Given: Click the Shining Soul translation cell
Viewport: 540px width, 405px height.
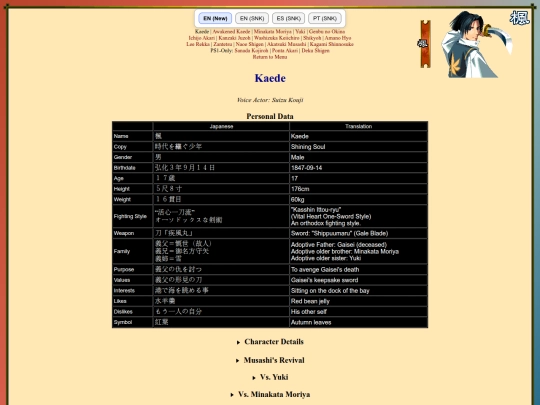Looking at the screenshot, I should [x=359, y=147].
